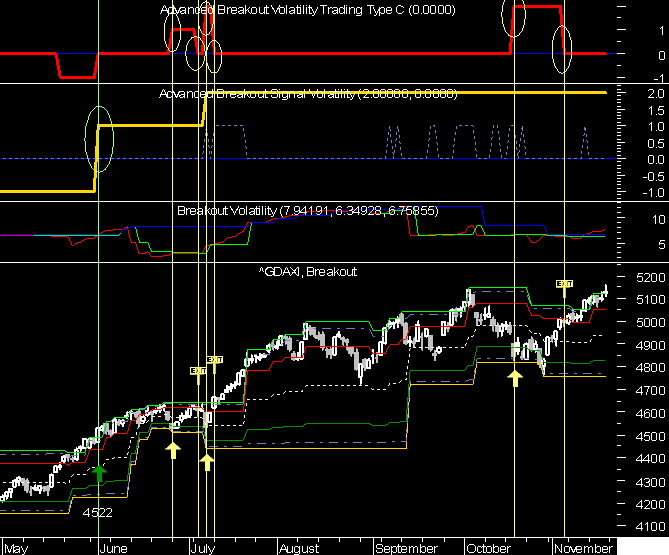Click the '4522' price label
This screenshot has width=669, height=555.
98,512
